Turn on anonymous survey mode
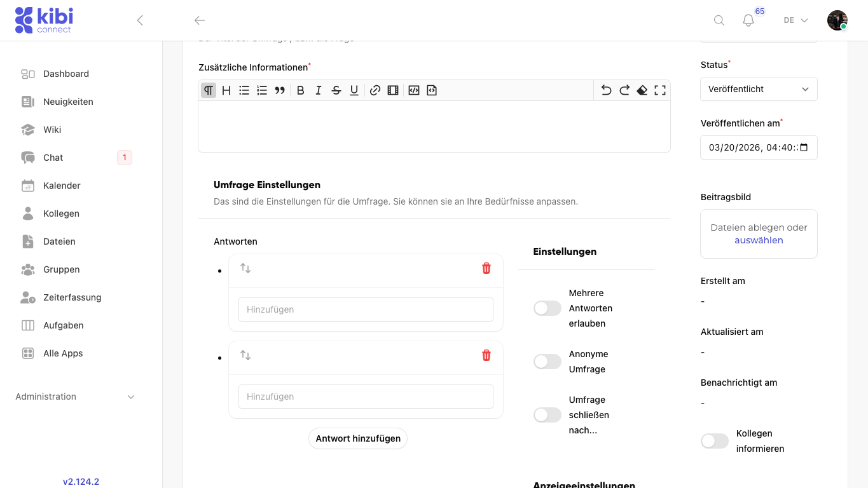 click(547, 361)
